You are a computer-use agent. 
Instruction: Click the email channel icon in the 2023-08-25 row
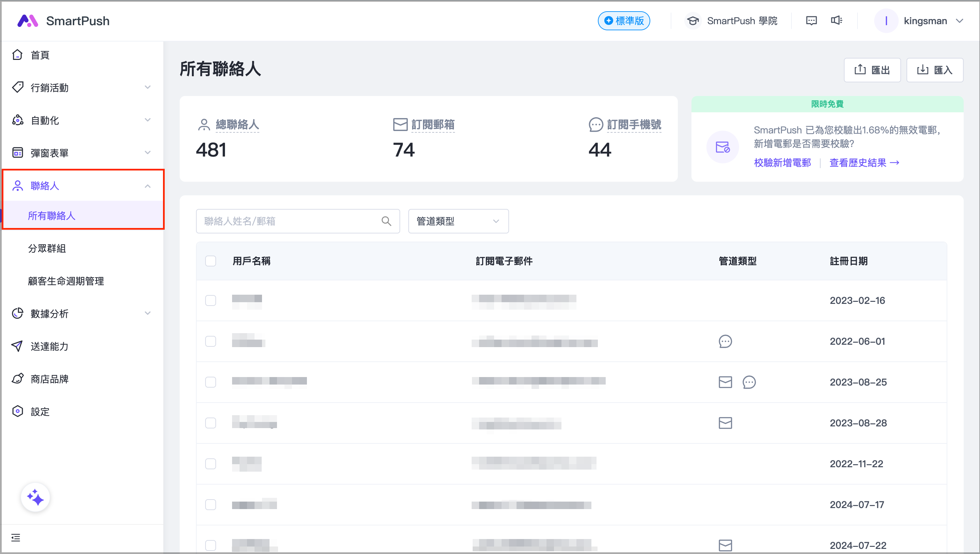click(725, 382)
